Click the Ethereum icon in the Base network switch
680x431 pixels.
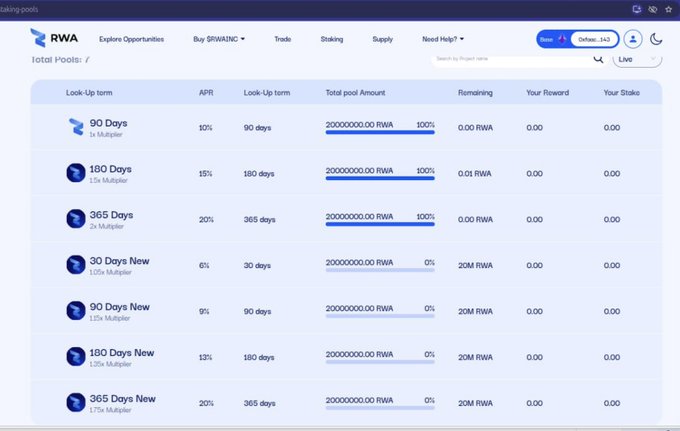tap(562, 39)
